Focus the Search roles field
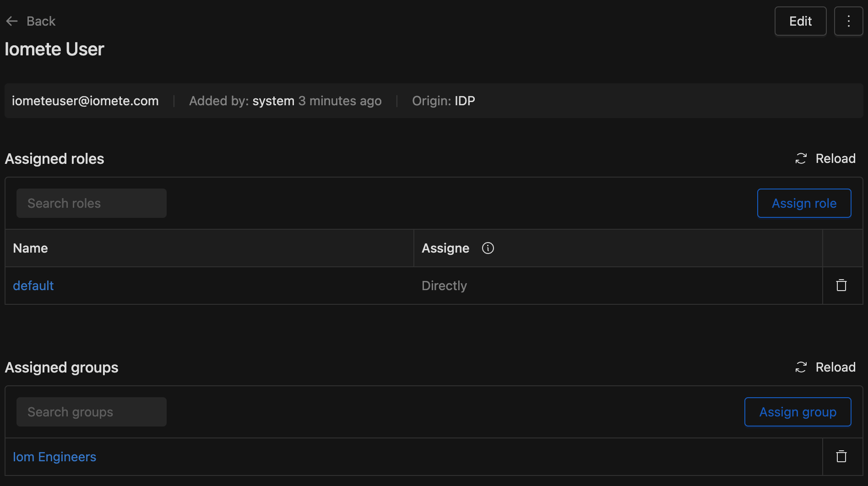This screenshot has height=486, width=868. (x=92, y=203)
